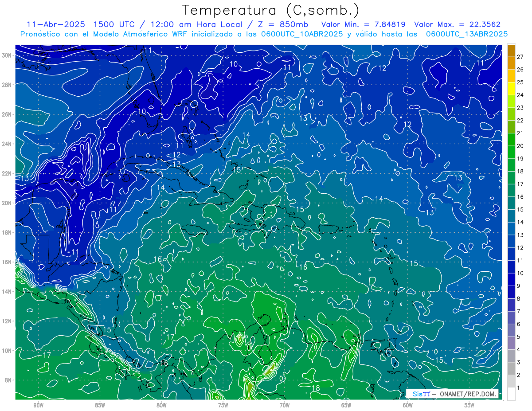
Task: Click the 65W longitude axis label
Action: point(346,405)
